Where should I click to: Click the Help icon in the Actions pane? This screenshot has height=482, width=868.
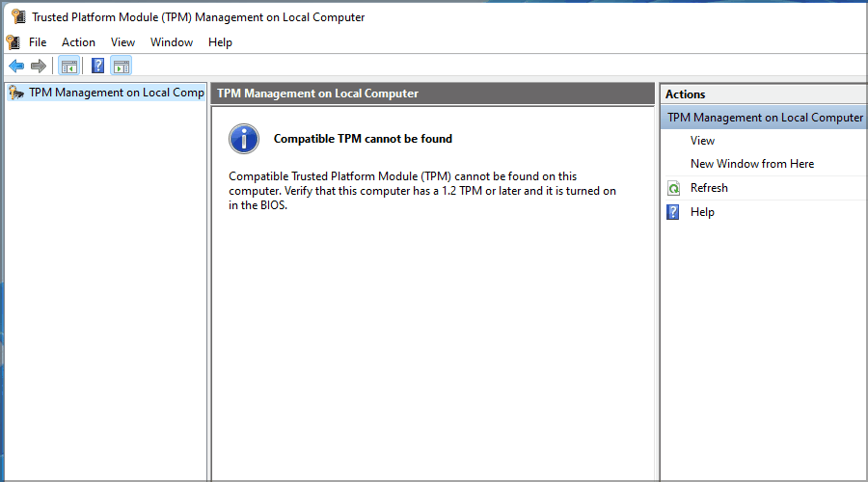(673, 212)
